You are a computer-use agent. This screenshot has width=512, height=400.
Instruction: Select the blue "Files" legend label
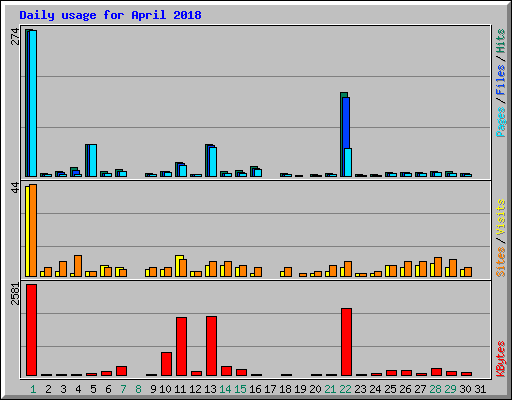500,80
